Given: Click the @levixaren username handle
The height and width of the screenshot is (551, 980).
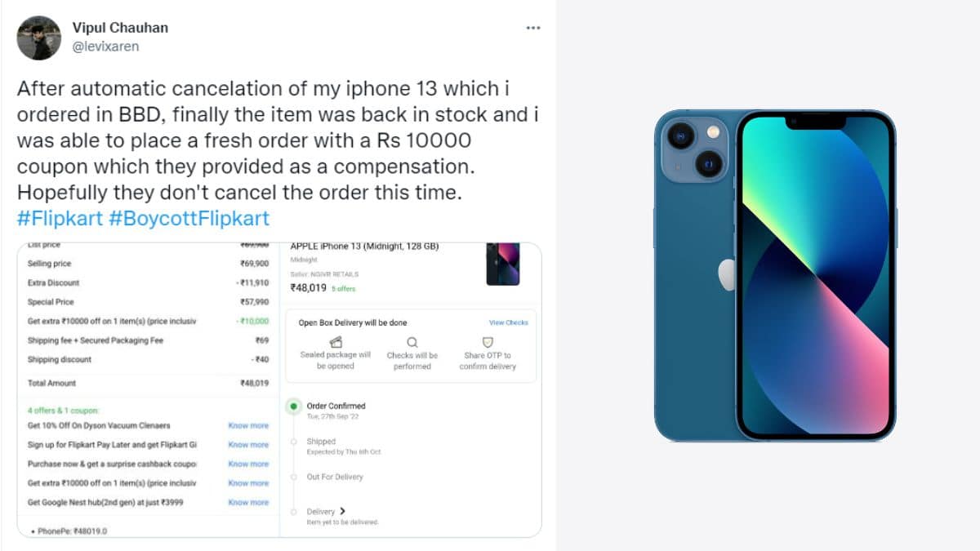Looking at the screenshot, I should 105,47.
